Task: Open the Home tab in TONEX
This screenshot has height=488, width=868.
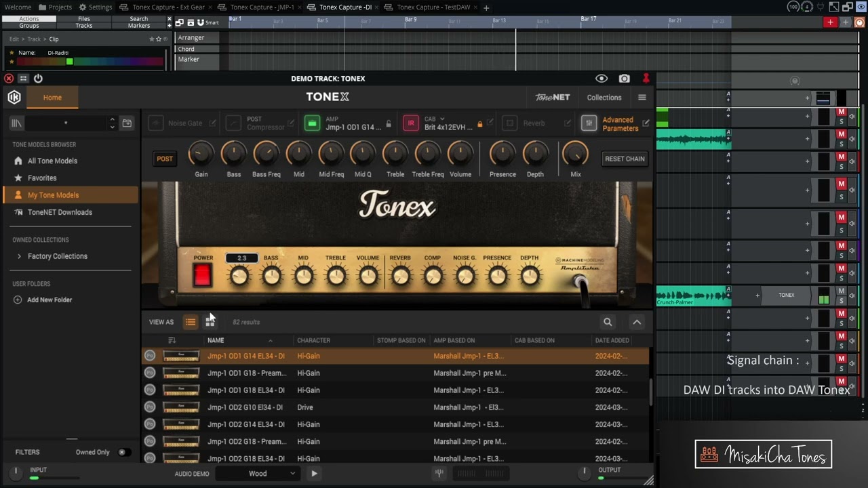Action: pyautogui.click(x=52, y=98)
